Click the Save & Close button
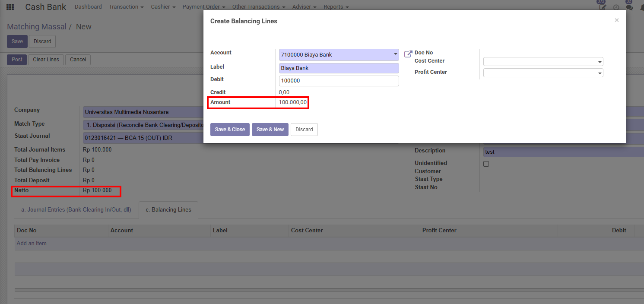This screenshot has height=304, width=644. [230, 130]
